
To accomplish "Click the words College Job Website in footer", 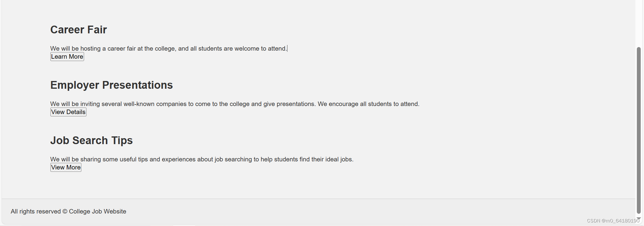I will [x=97, y=211].
